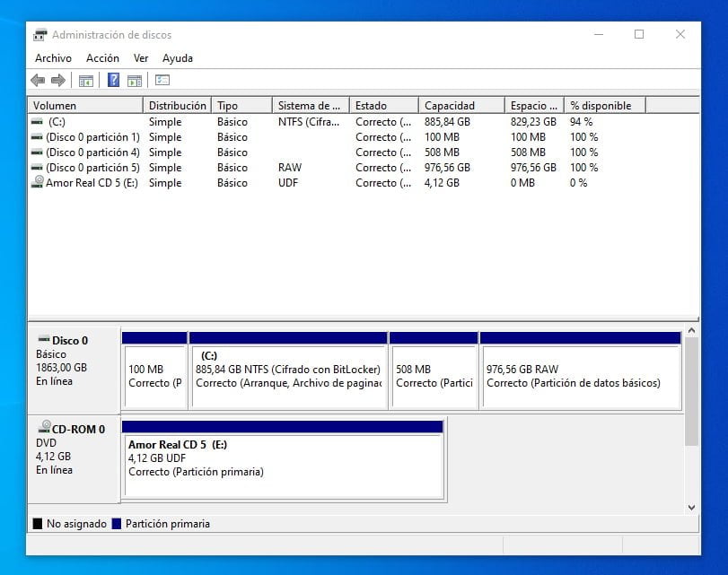Click the CD-ROM 0 disc icon
This screenshot has width=728, height=575.
coord(45,426)
